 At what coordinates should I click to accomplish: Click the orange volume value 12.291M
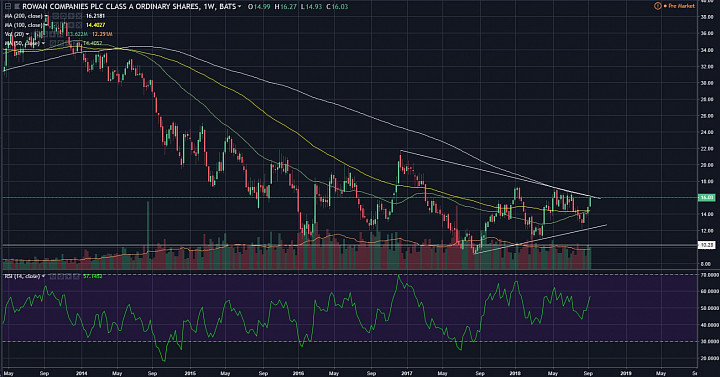click(102, 34)
